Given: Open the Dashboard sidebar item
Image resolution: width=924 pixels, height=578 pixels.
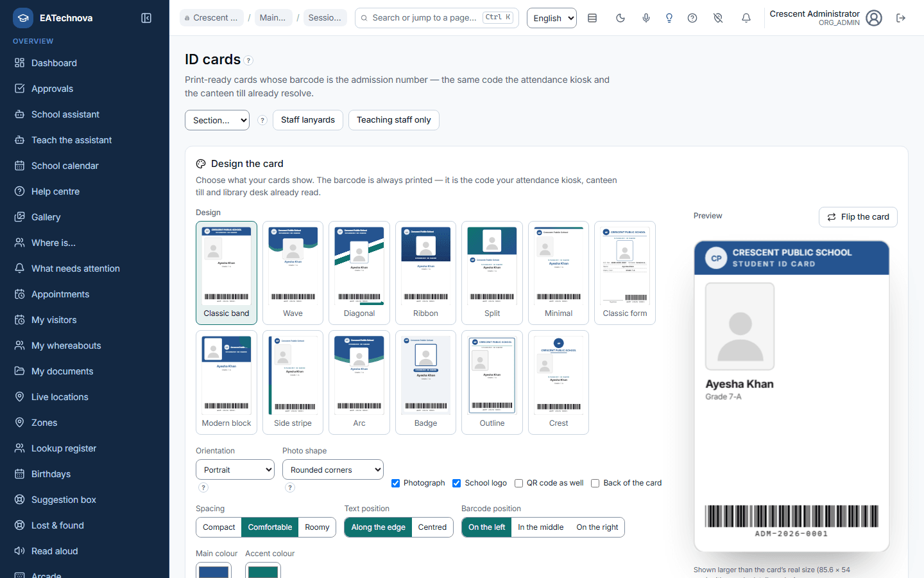Looking at the screenshot, I should 85,63.
